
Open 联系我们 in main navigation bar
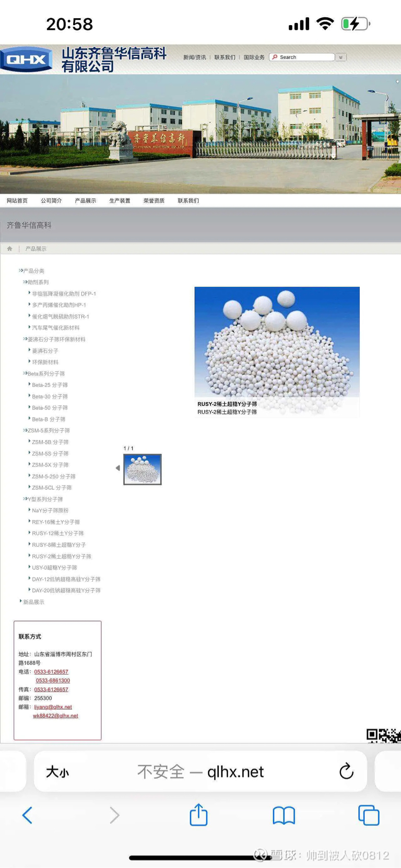[x=188, y=201]
